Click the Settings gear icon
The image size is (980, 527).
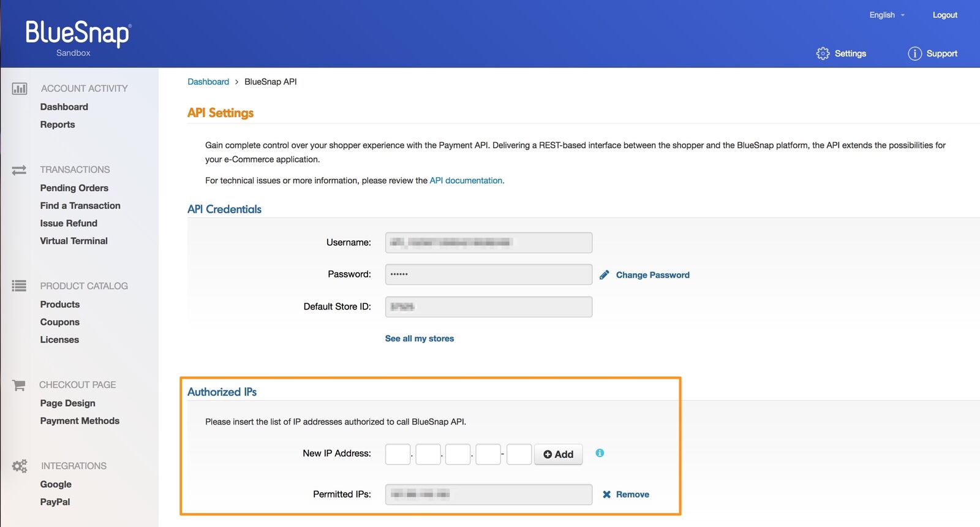pyautogui.click(x=823, y=53)
